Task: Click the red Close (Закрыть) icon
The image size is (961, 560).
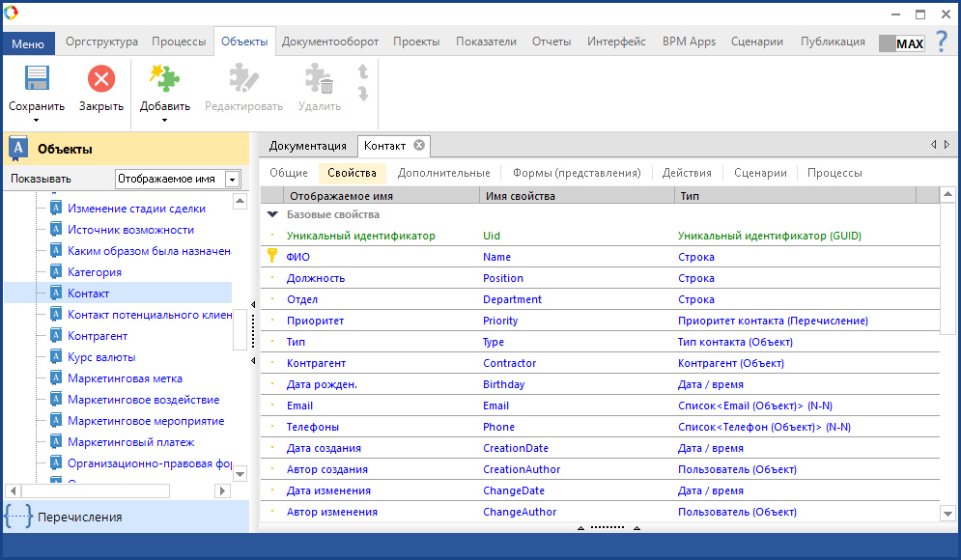Action: pos(100,79)
